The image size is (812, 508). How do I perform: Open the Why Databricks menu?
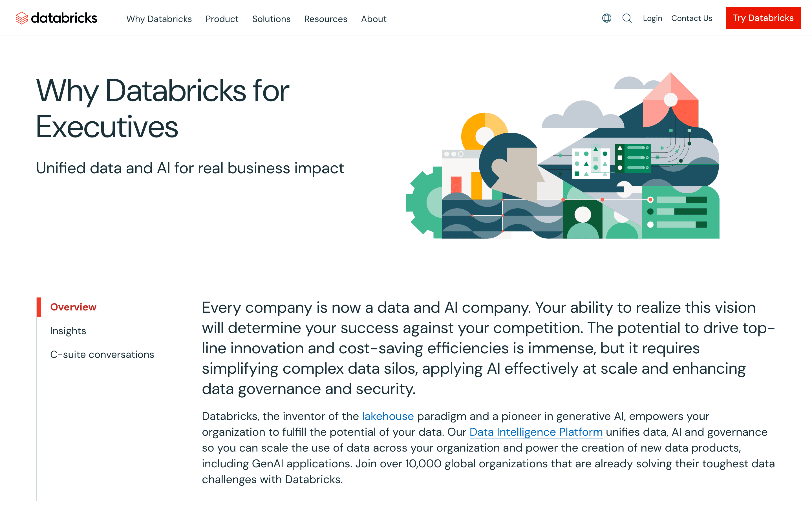pos(159,19)
